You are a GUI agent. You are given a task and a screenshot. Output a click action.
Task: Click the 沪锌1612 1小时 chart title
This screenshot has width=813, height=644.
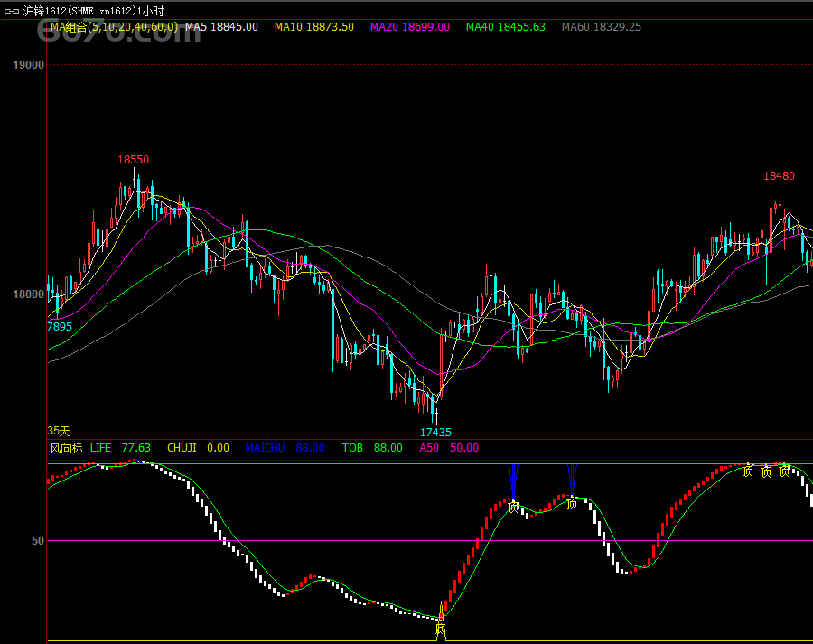[x=93, y=11]
